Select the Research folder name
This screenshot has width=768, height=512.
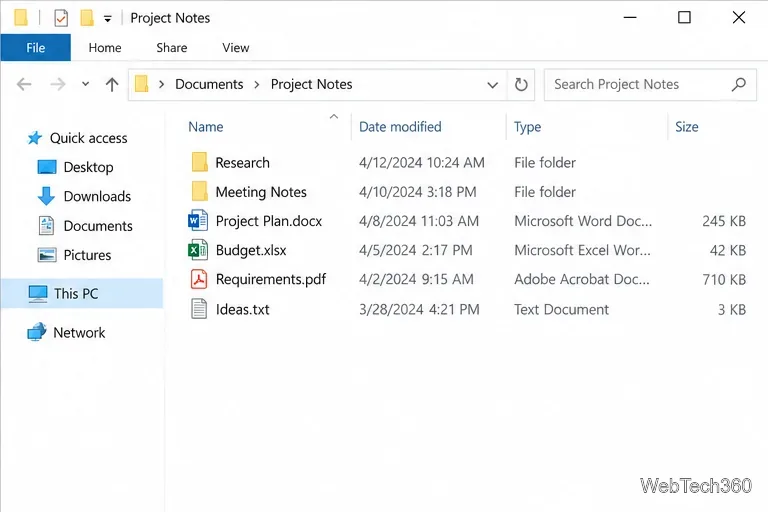point(242,163)
